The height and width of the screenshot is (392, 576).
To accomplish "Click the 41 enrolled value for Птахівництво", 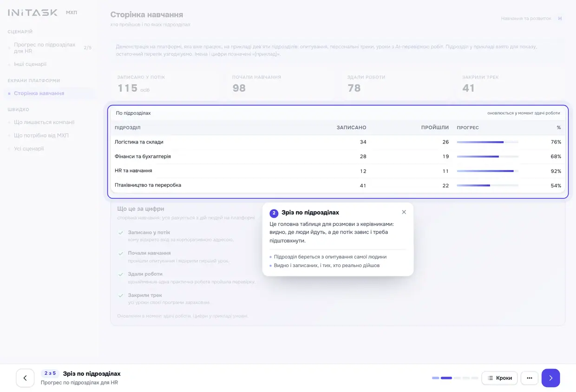I will (x=363, y=186).
